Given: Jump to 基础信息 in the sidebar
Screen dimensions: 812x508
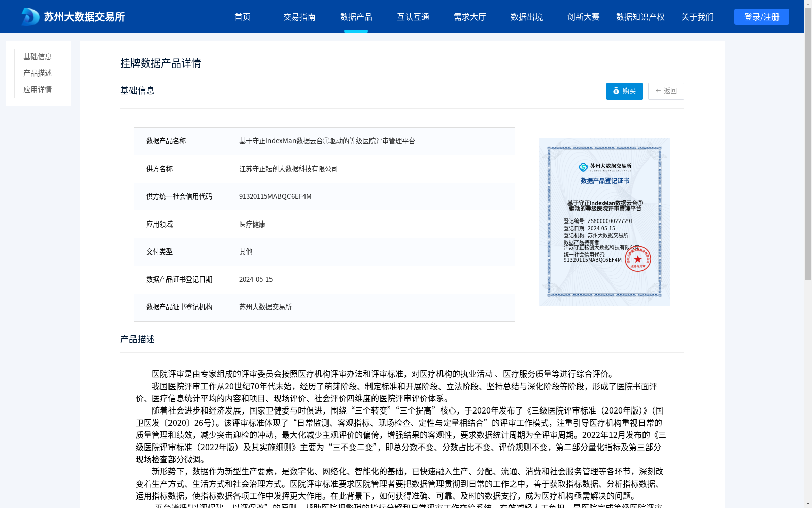Looking at the screenshot, I should tap(38, 56).
